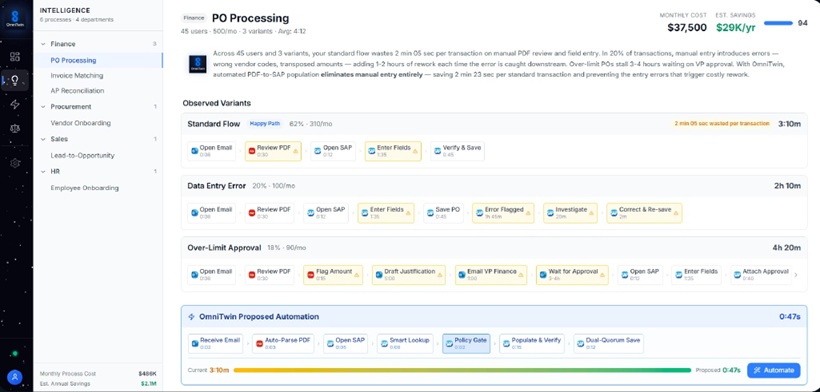Select the Open SAP step in Over-Limit Approval
The height and width of the screenshot is (392, 820).
click(x=641, y=275)
